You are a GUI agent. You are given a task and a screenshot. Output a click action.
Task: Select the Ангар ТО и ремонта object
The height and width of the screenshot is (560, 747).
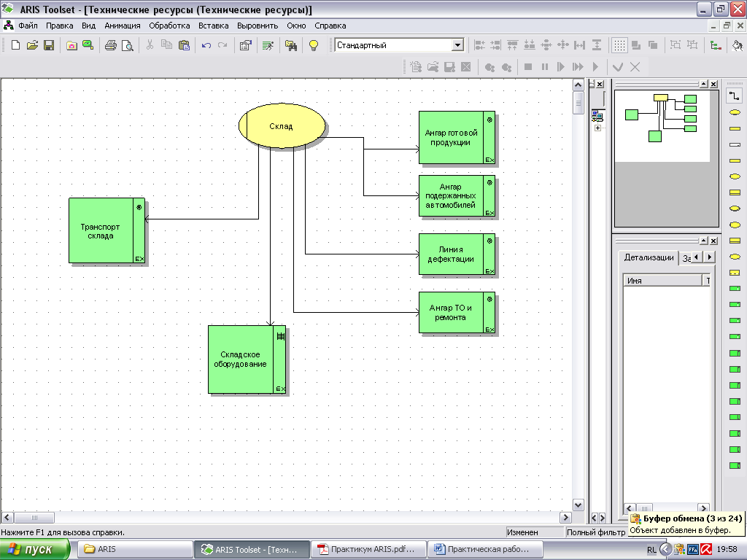point(457,312)
